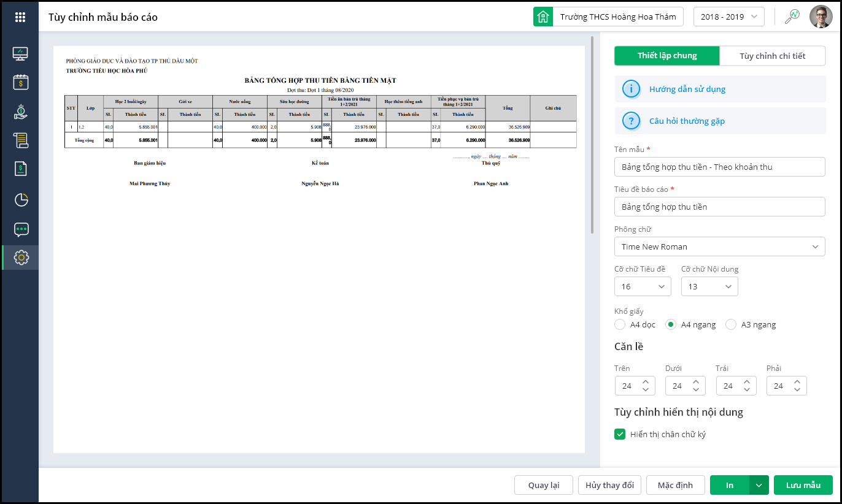Image resolution: width=842 pixels, height=504 pixels.
Task: Click the gear settings icon in sidebar
Action: click(x=21, y=258)
